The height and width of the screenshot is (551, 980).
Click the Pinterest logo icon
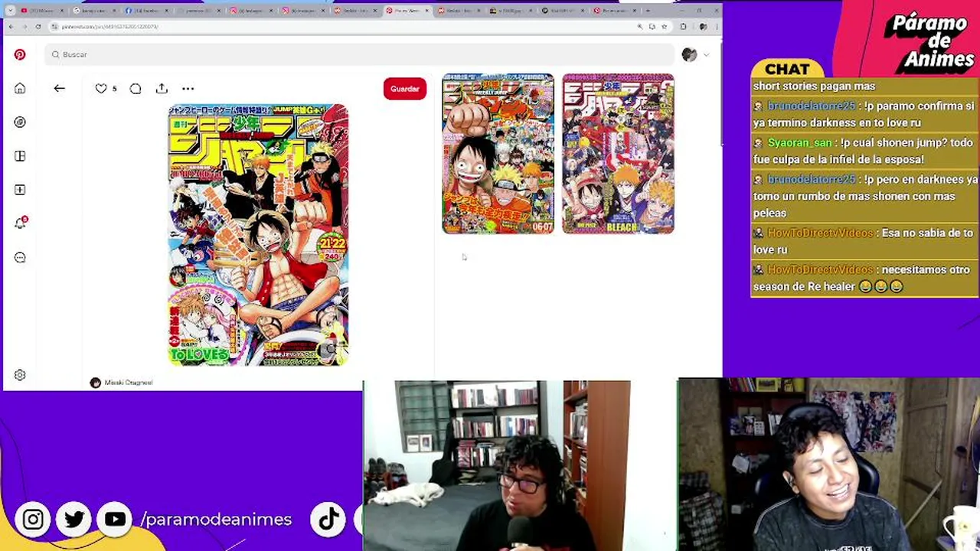click(20, 54)
